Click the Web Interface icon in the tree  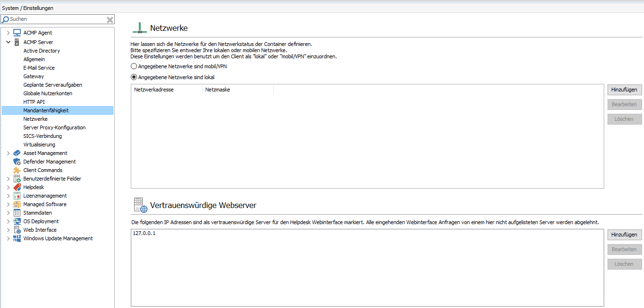click(16, 230)
